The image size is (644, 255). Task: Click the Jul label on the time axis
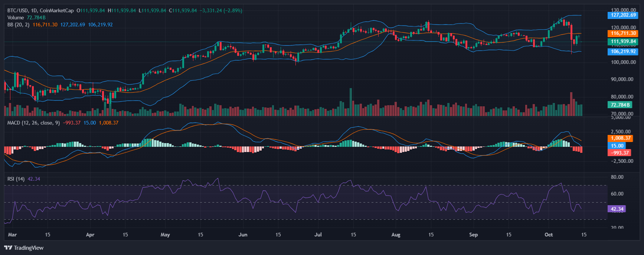(318, 235)
